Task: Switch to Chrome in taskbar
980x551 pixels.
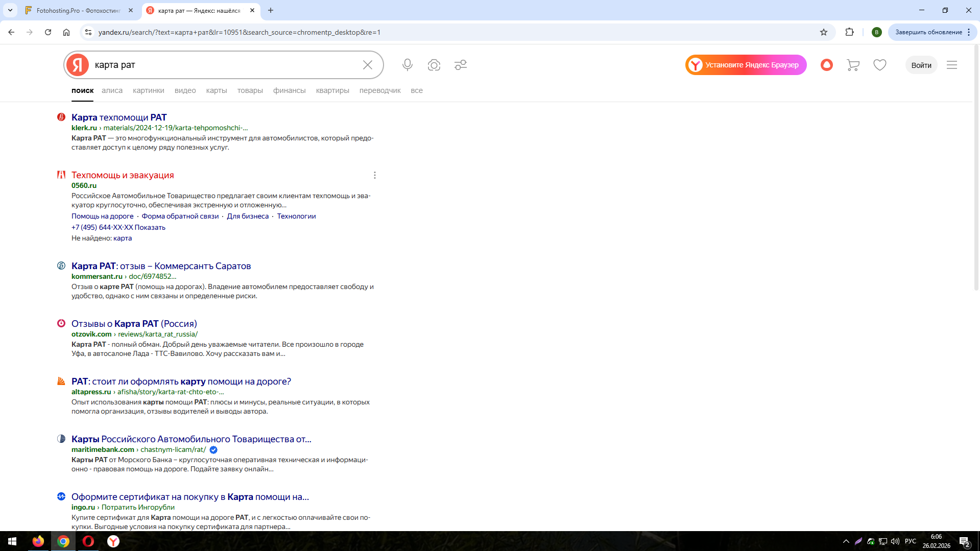Action: click(x=63, y=541)
